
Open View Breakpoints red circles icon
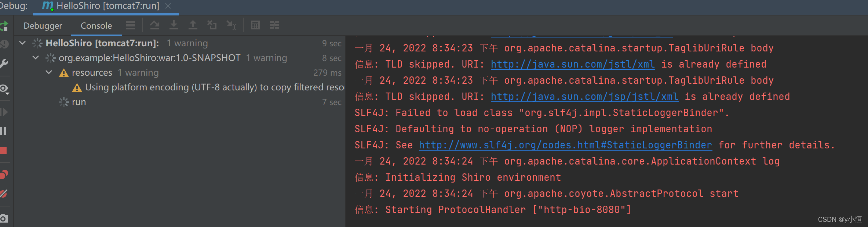click(x=4, y=174)
